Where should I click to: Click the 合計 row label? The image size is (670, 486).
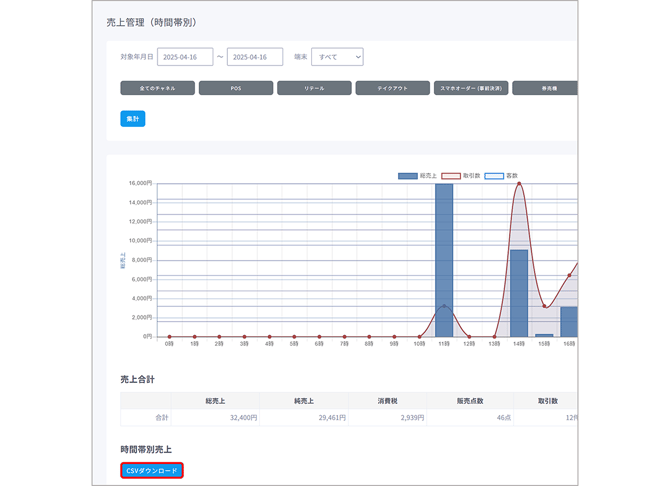[x=162, y=418]
